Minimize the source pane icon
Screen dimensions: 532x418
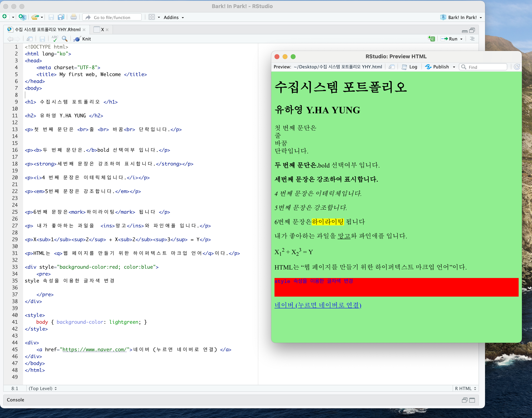(x=464, y=31)
